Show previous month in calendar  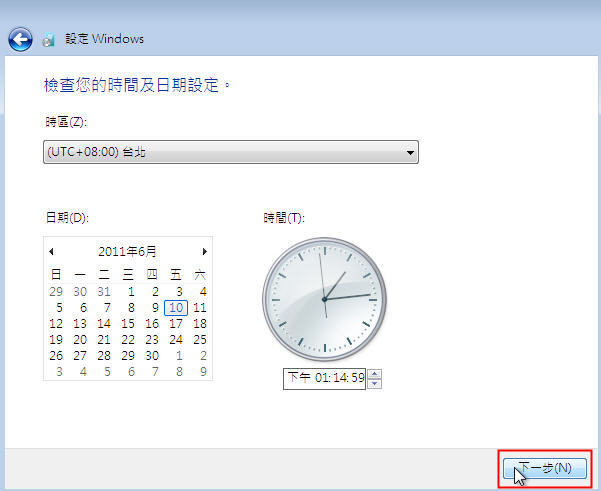coord(51,251)
